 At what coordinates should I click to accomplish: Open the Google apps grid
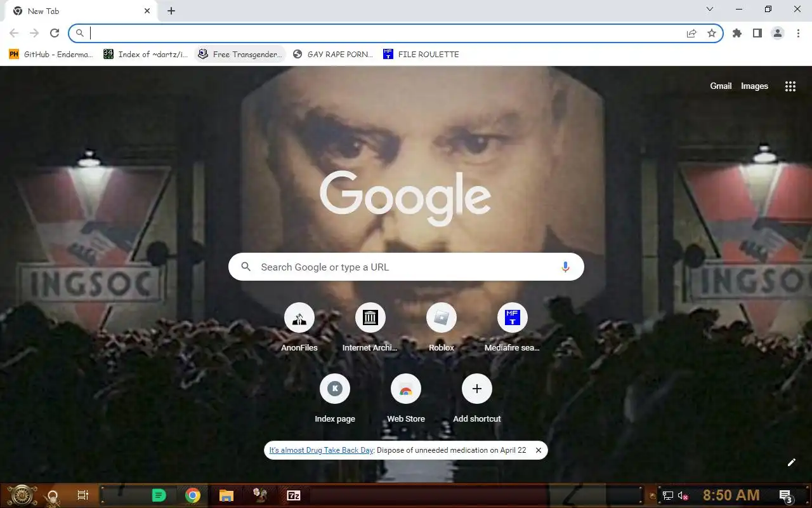790,86
